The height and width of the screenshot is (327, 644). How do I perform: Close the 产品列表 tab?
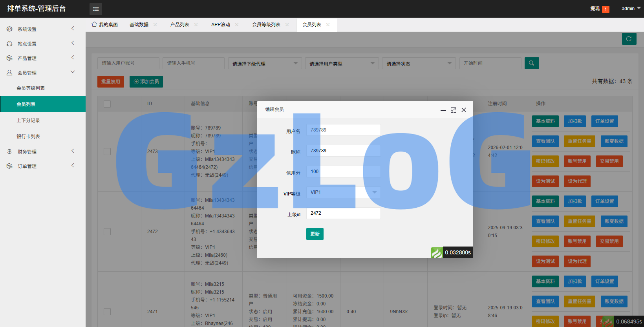196,25
